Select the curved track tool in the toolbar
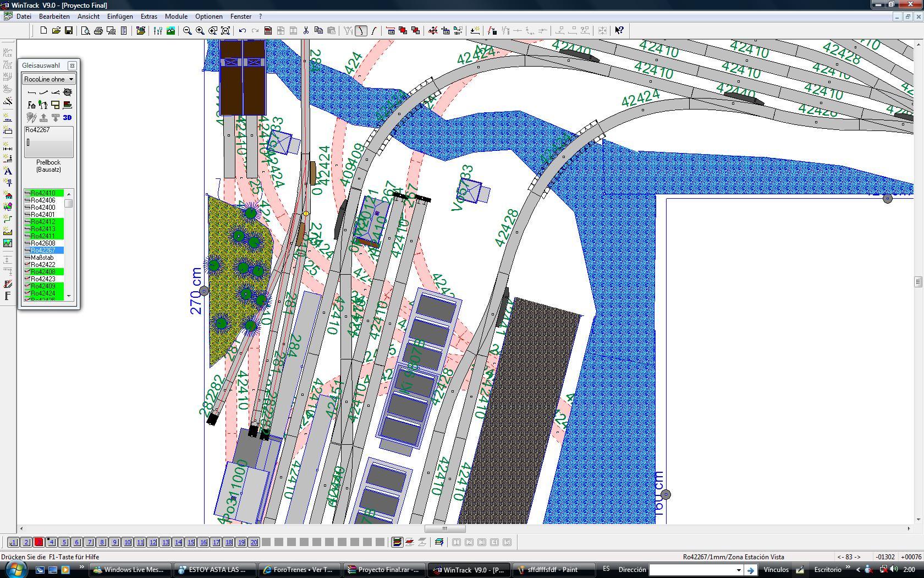This screenshot has width=924, height=578. click(x=361, y=31)
